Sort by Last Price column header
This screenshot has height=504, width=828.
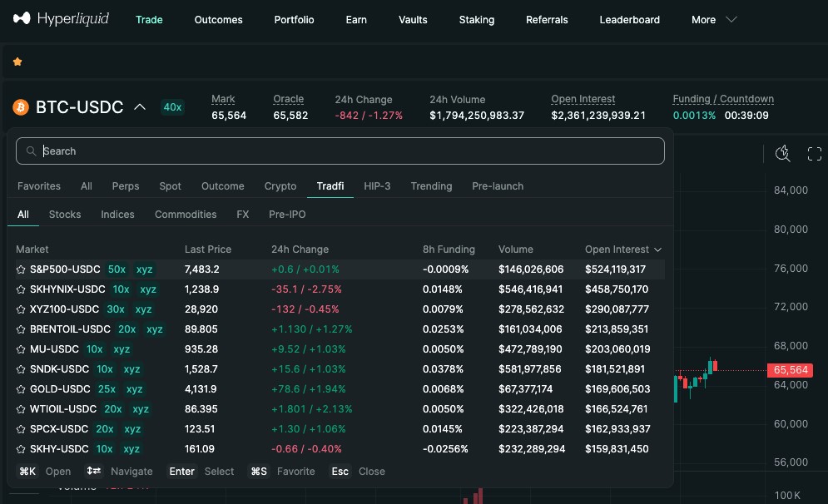click(x=207, y=250)
